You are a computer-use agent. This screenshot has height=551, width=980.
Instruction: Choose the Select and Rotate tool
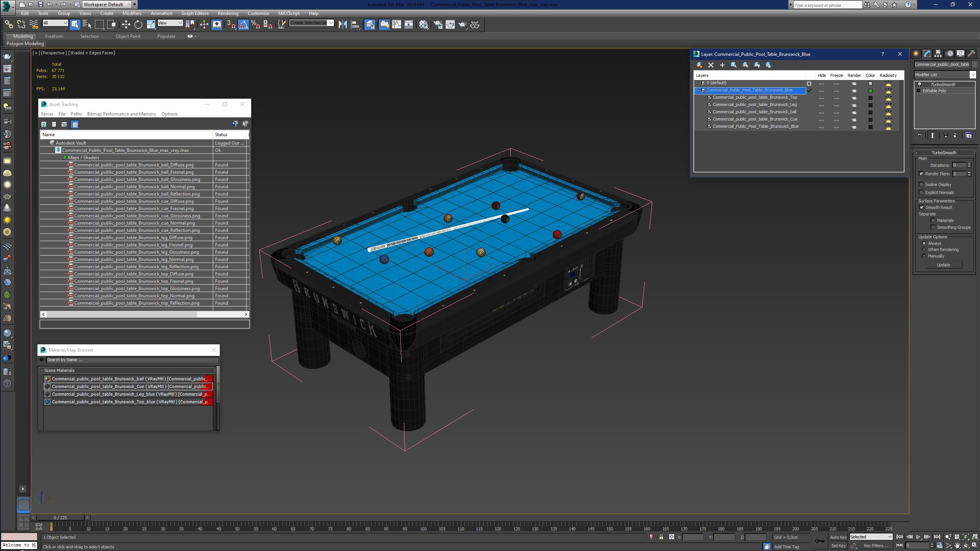pyautogui.click(x=138, y=24)
